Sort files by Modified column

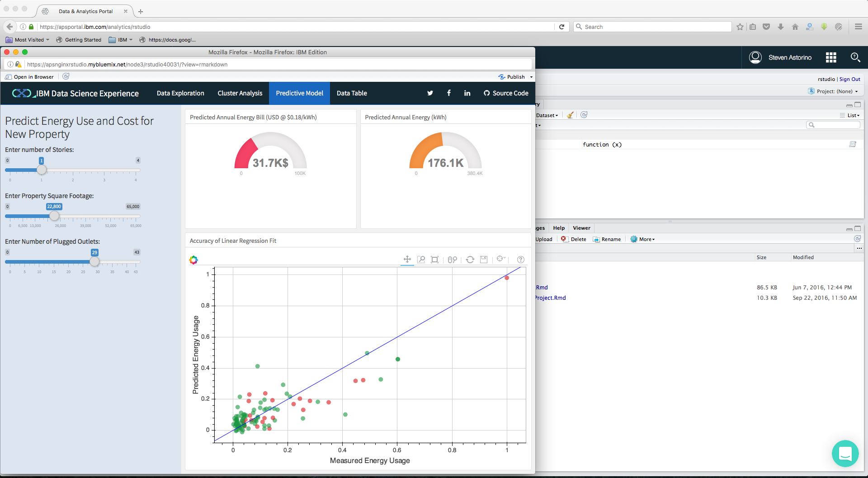coord(803,257)
